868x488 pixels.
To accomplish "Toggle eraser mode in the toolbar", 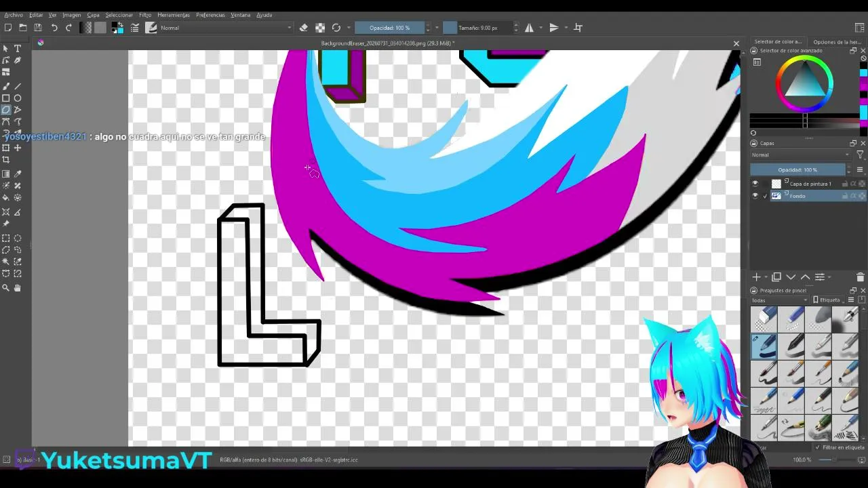I will (304, 28).
